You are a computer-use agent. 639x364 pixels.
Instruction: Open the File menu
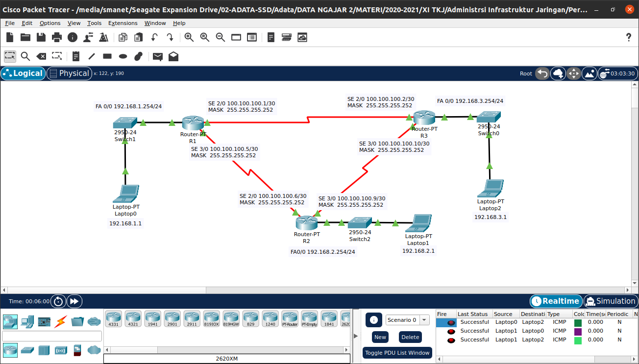coord(10,23)
